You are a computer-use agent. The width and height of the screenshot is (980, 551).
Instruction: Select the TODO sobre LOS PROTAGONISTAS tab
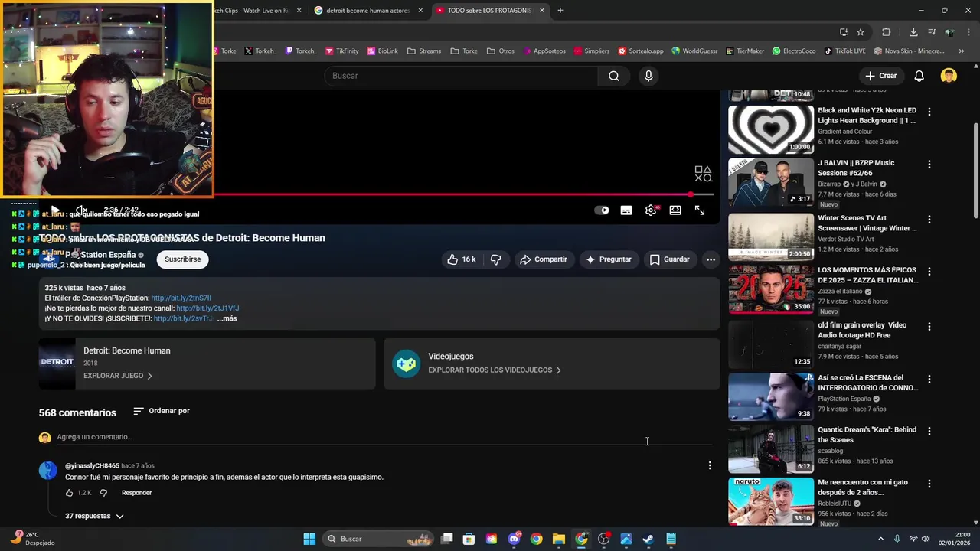coord(489,11)
